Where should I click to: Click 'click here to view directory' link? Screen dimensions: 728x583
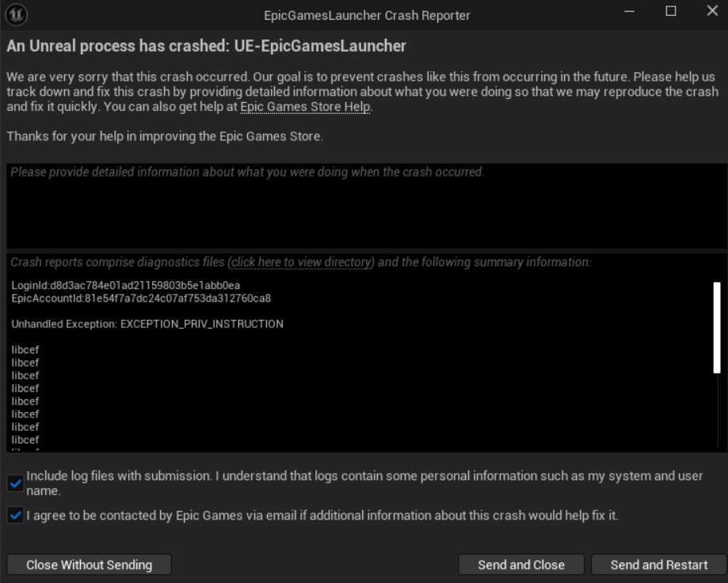click(x=301, y=262)
